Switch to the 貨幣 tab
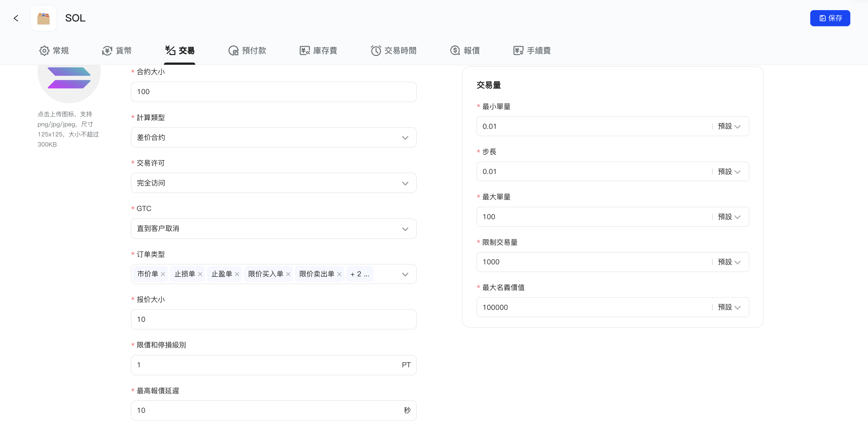 [x=117, y=51]
